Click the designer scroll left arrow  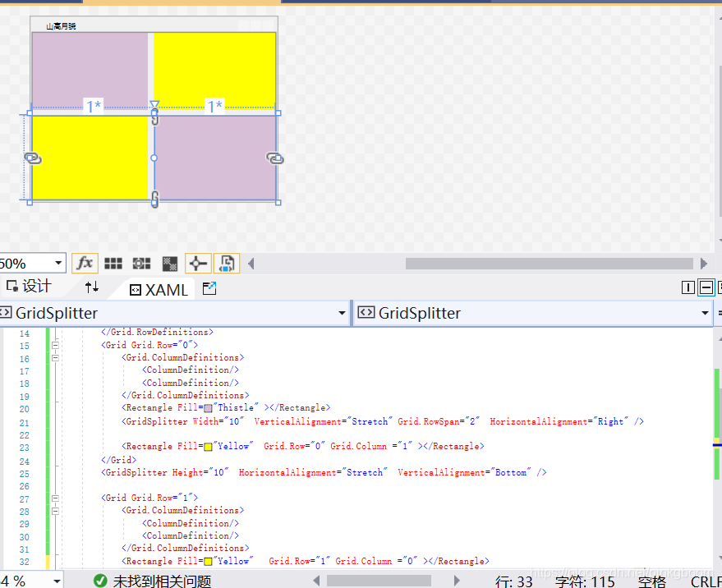pos(251,264)
